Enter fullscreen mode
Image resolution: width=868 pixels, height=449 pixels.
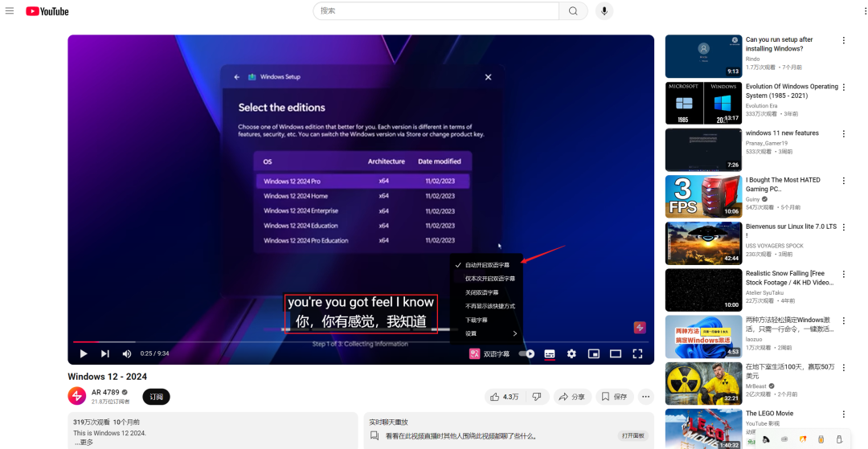pyautogui.click(x=637, y=353)
